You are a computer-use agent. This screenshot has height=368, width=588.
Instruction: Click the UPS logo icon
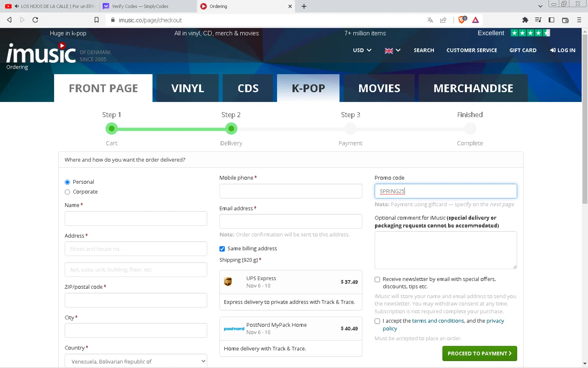click(228, 282)
